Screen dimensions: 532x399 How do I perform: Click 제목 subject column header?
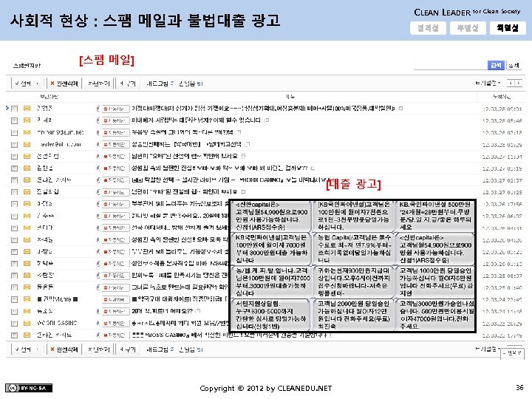point(290,97)
